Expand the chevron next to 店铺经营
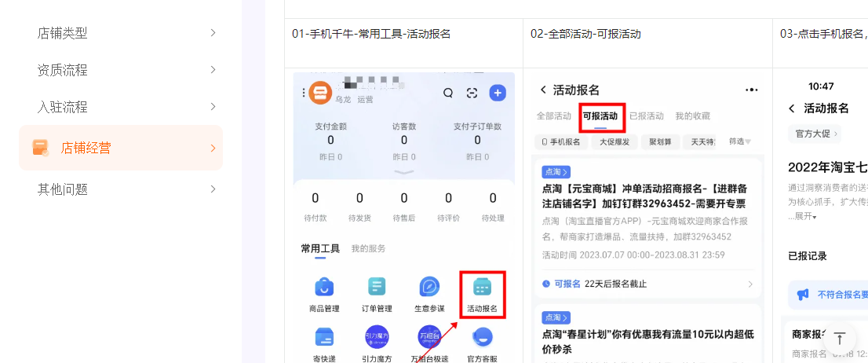868x363 pixels. click(213, 148)
